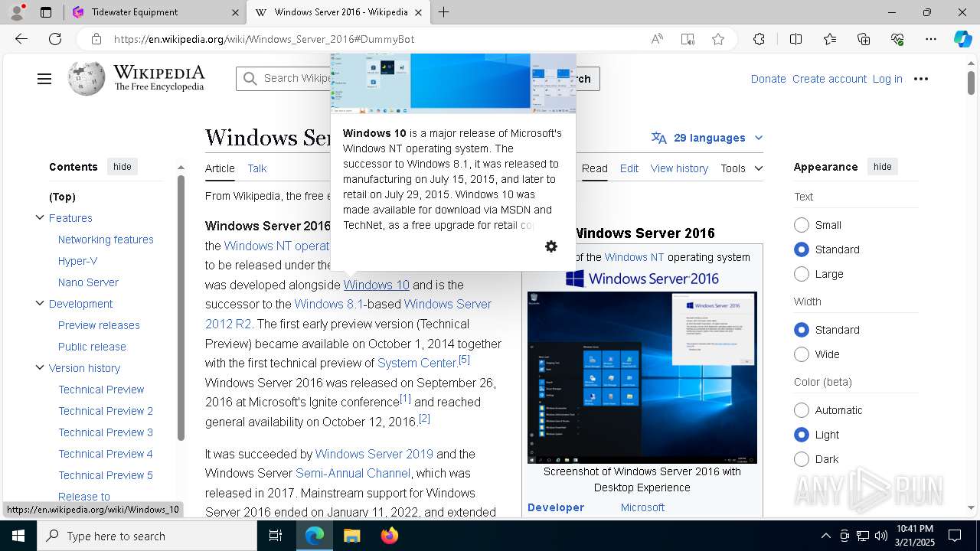Go back with the browser back arrow
Image resolution: width=980 pixels, height=551 pixels.
tap(21, 39)
